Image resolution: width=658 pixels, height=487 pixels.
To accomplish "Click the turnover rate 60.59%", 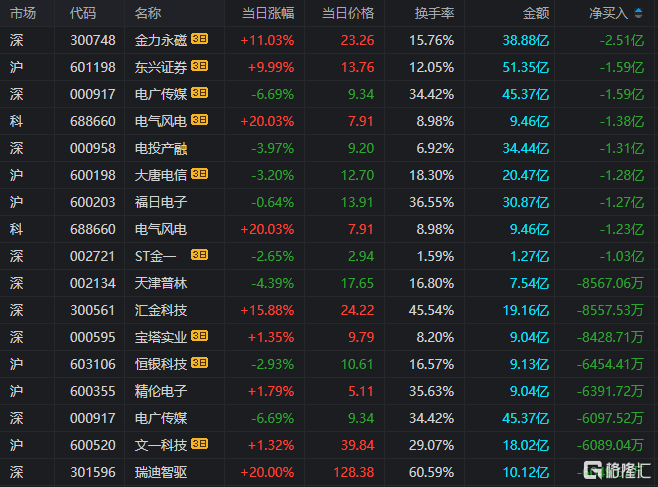I will pyautogui.click(x=432, y=472).
